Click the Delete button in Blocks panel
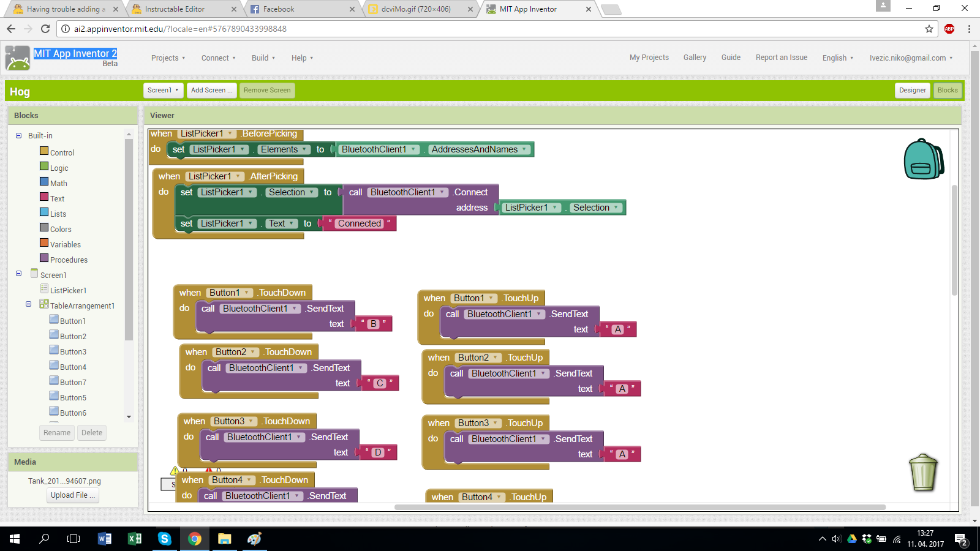The width and height of the screenshot is (980, 551). (92, 432)
